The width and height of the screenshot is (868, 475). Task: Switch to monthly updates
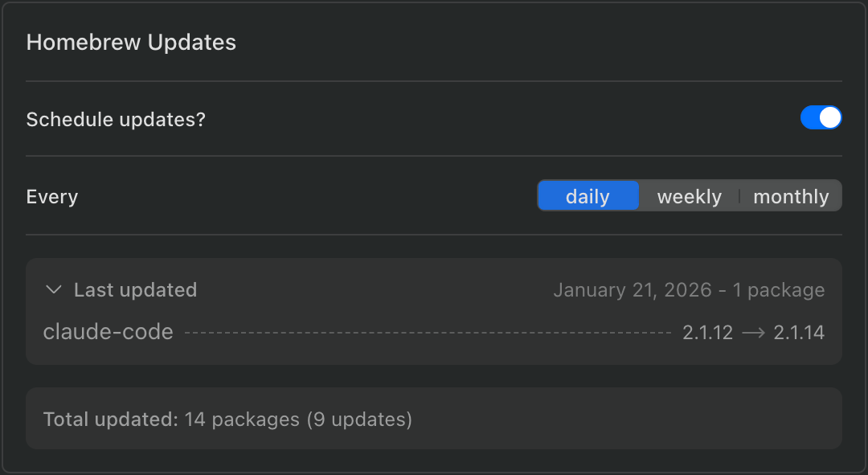[791, 195]
